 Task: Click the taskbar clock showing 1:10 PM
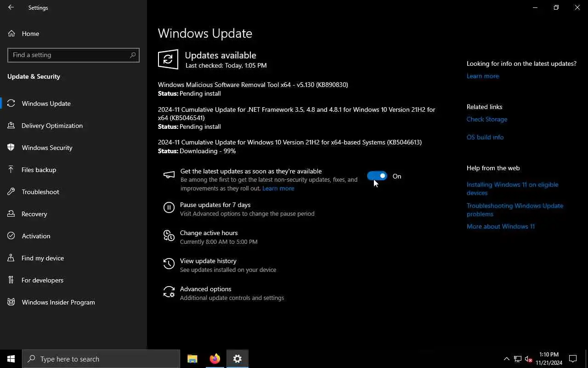(549, 359)
